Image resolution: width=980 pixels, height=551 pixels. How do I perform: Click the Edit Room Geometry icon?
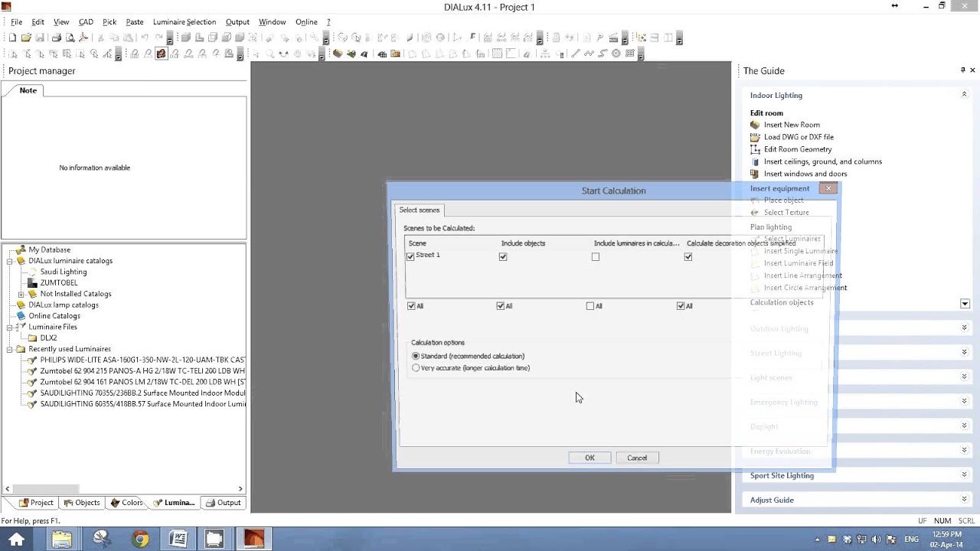click(755, 149)
